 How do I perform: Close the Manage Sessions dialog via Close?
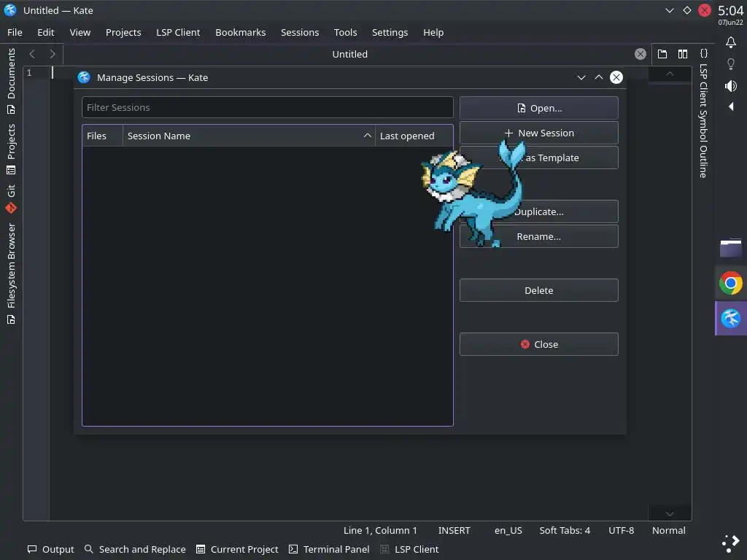(539, 344)
